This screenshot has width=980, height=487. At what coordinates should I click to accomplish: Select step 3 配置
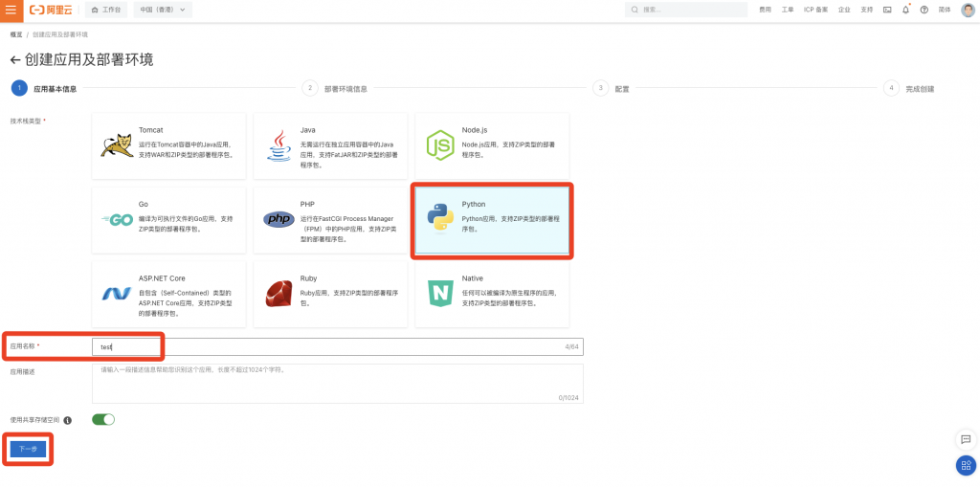(612, 89)
